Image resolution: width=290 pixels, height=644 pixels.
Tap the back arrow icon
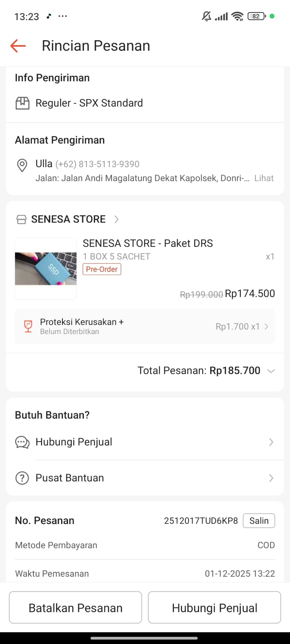(18, 46)
